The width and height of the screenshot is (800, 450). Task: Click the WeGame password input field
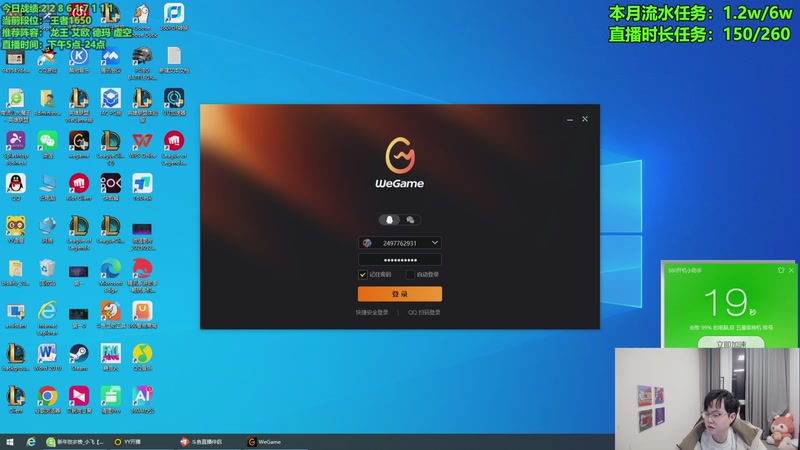(400, 260)
